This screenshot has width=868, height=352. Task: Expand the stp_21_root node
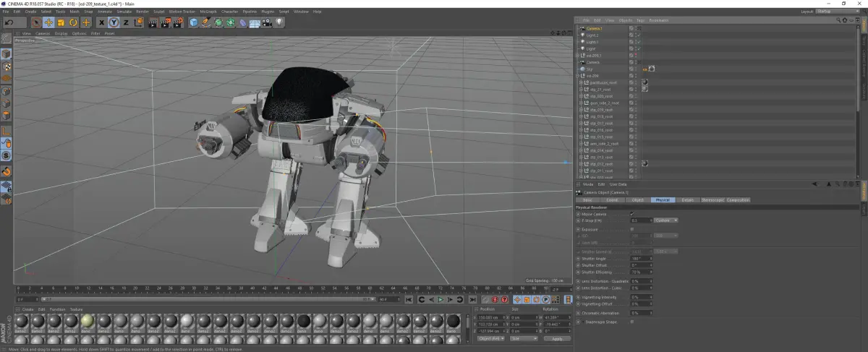(581, 90)
